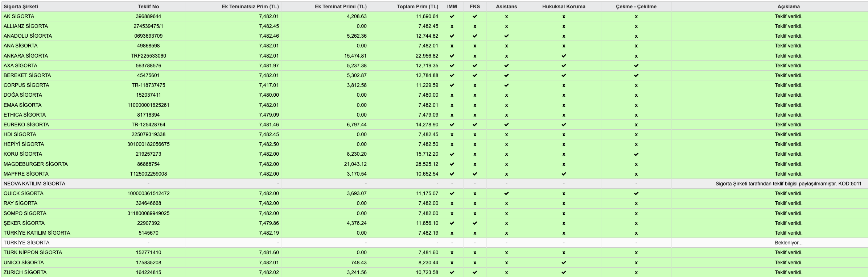Click the FKS column header
Viewport: 868px width, 277px height.
click(475, 7)
